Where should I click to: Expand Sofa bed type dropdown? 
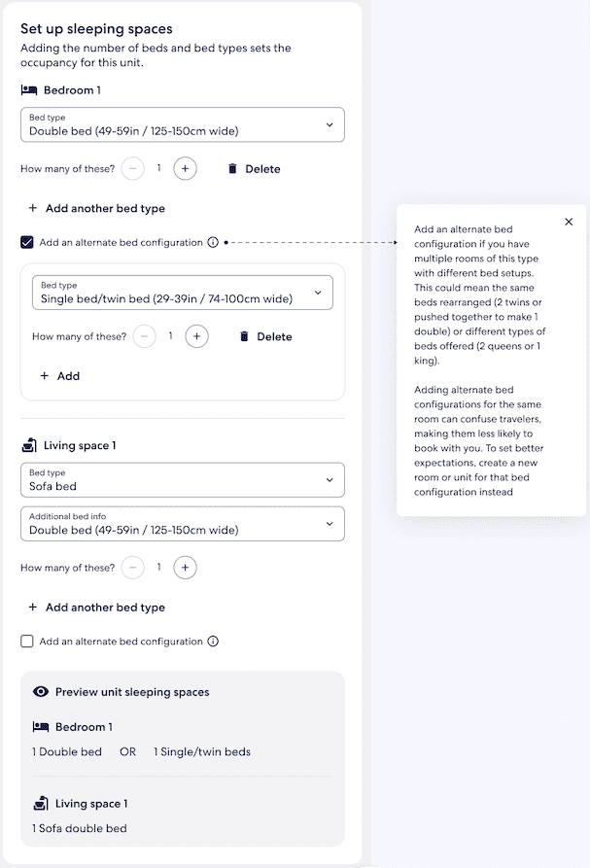coord(182,480)
